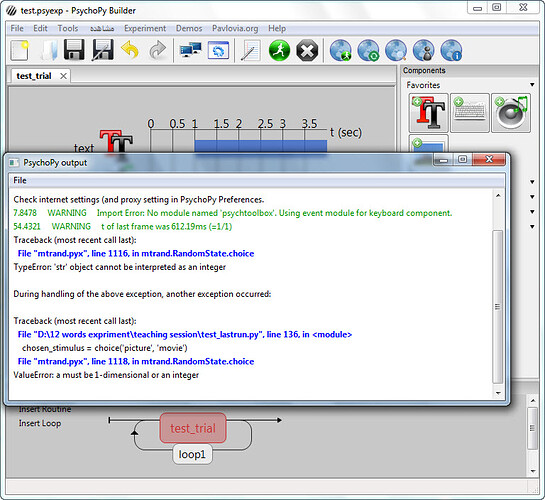The width and height of the screenshot is (545, 500).
Task: Select test_trial routine in flow
Action: [193, 428]
